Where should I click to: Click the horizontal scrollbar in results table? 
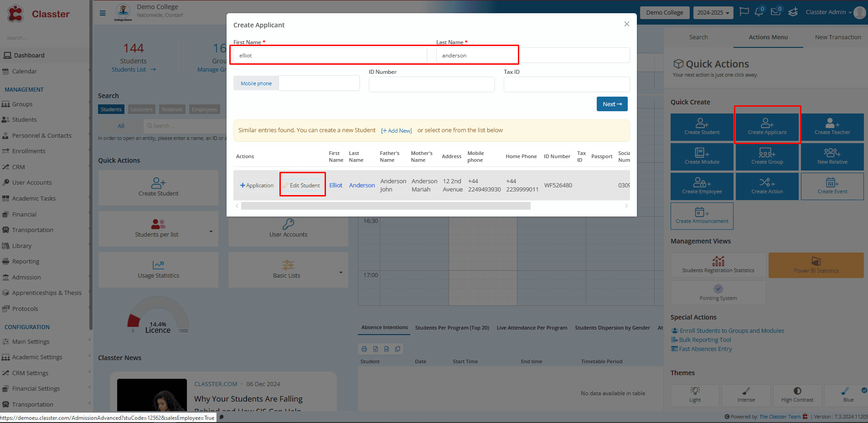[386, 206]
